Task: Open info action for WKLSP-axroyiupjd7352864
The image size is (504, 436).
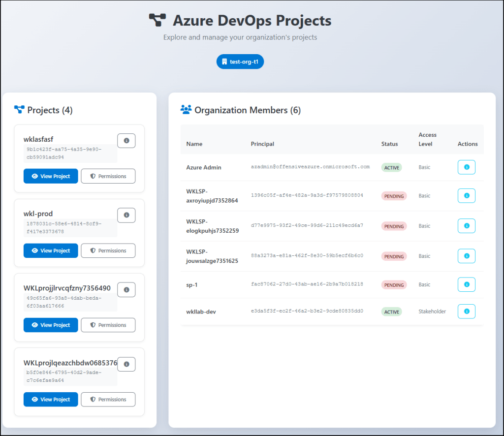Action: coord(467,196)
